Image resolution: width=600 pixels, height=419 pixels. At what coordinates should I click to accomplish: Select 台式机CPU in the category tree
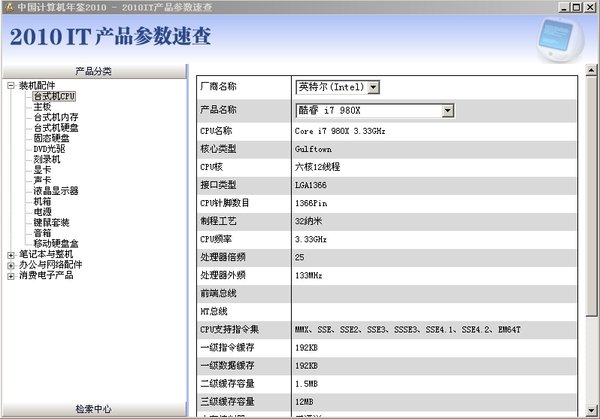click(54, 96)
